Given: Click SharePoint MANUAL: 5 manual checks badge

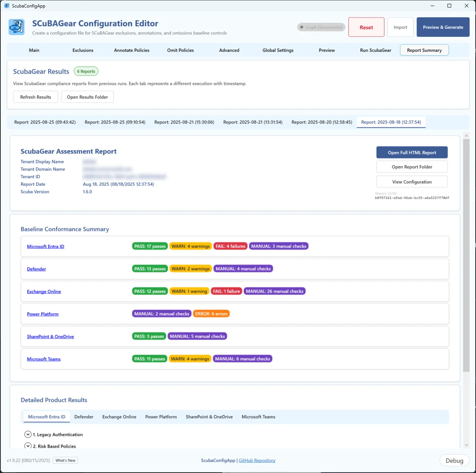Looking at the screenshot, I should (197, 336).
